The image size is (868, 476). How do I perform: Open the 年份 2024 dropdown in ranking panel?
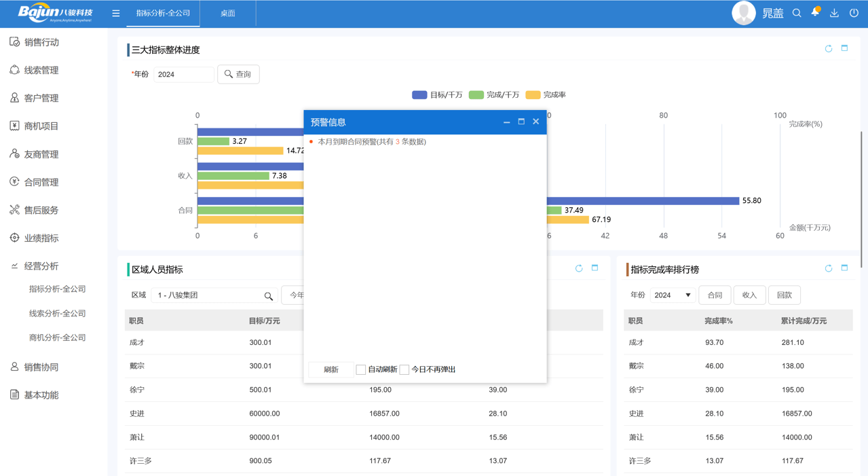coord(672,295)
